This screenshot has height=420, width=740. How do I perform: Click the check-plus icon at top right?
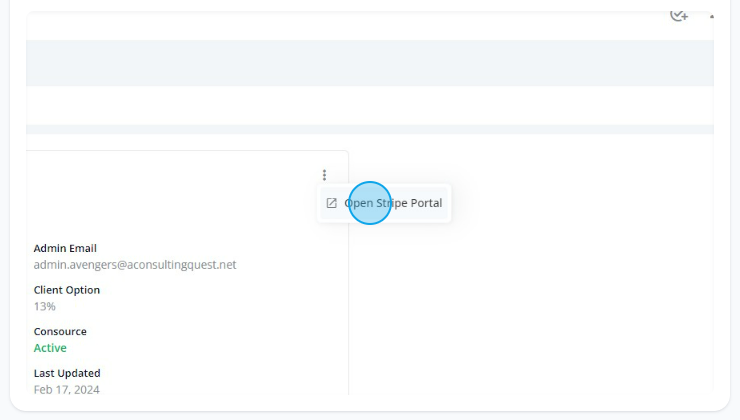(x=679, y=16)
